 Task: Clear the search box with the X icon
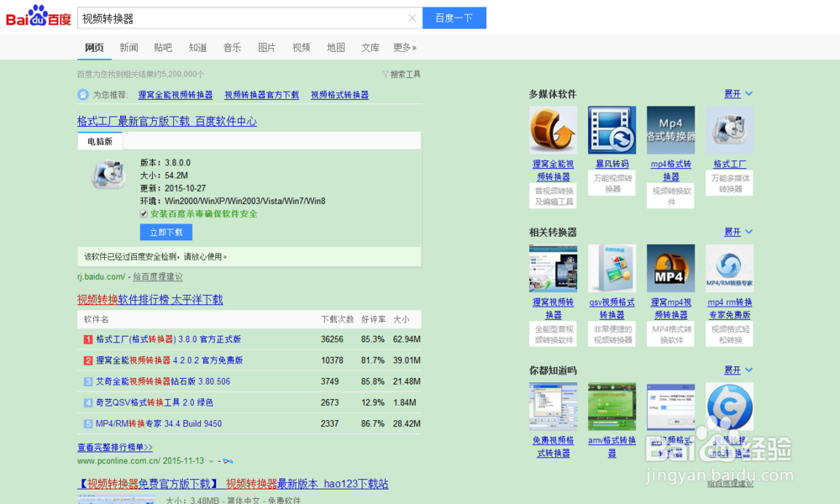pos(412,18)
